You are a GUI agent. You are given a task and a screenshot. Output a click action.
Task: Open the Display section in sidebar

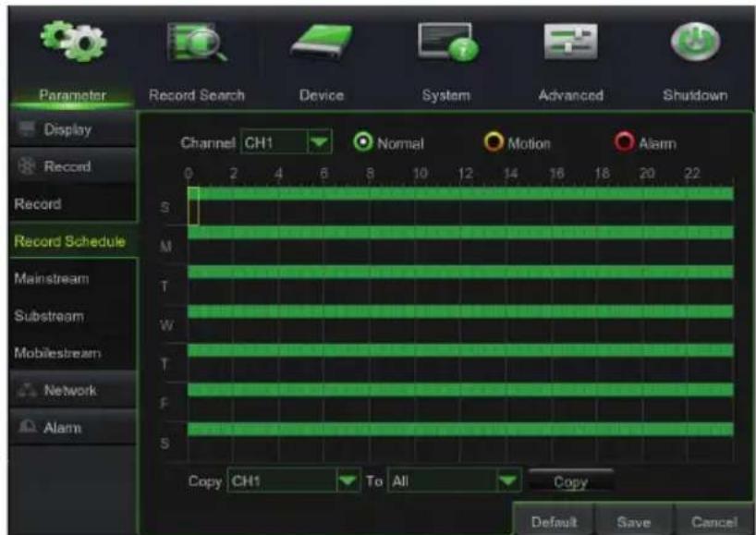pyautogui.click(x=72, y=129)
